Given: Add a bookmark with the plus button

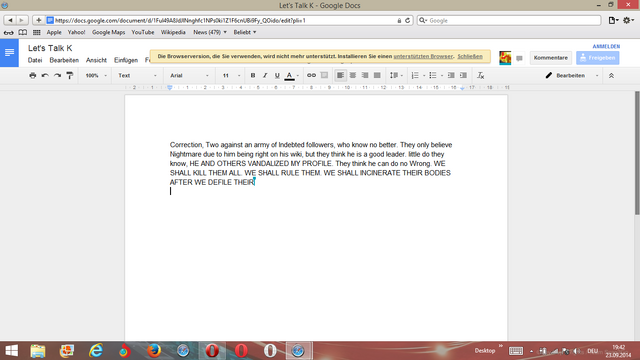Looking at the screenshot, I should click(38, 20).
